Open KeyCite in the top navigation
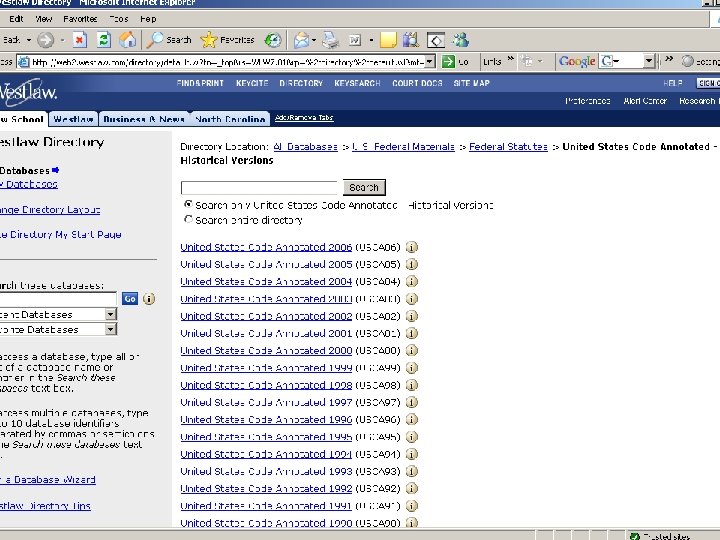Screen dimensions: 720x540 252,83
